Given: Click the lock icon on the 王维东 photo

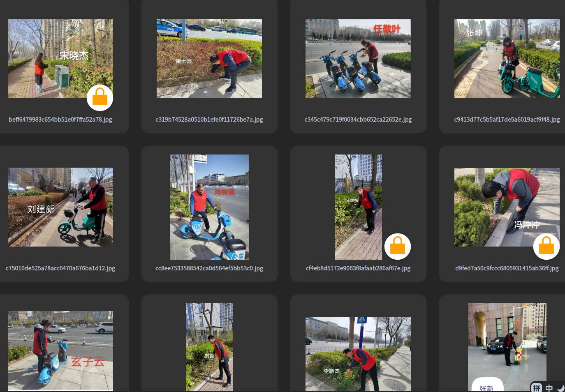Looking at the screenshot, I should tap(398, 247).
